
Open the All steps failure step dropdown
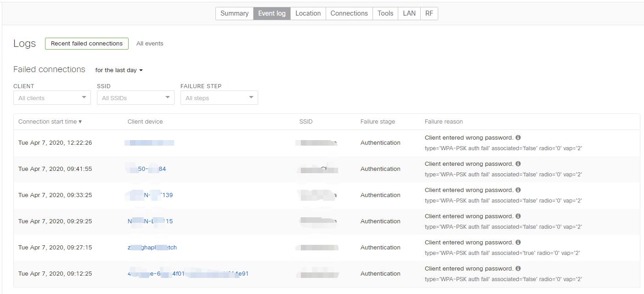pyautogui.click(x=219, y=97)
